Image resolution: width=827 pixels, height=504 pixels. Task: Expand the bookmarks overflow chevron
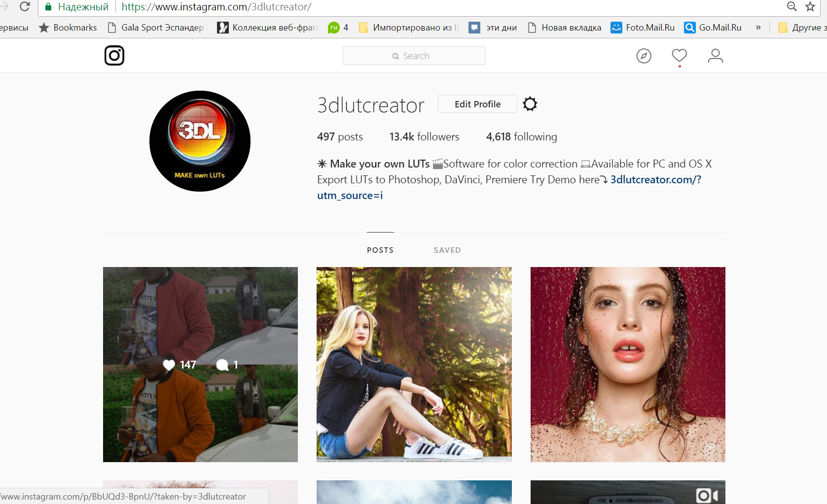(x=758, y=28)
